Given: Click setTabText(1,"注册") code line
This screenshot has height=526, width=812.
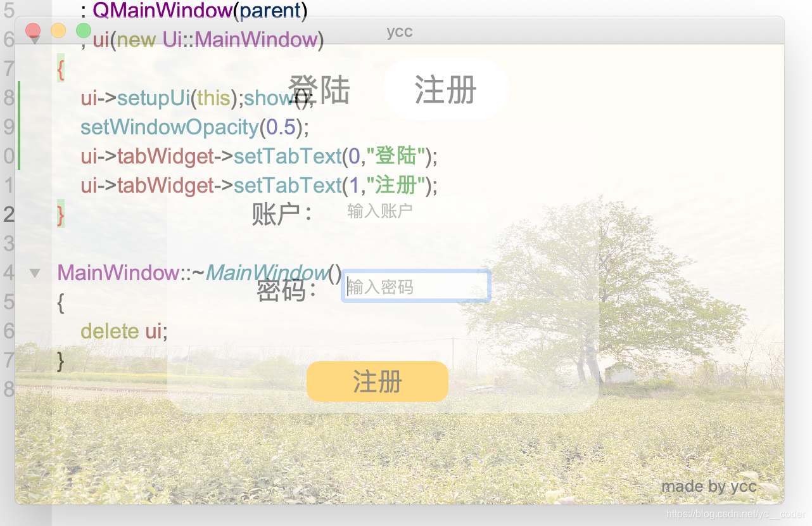Looking at the screenshot, I should [x=259, y=185].
